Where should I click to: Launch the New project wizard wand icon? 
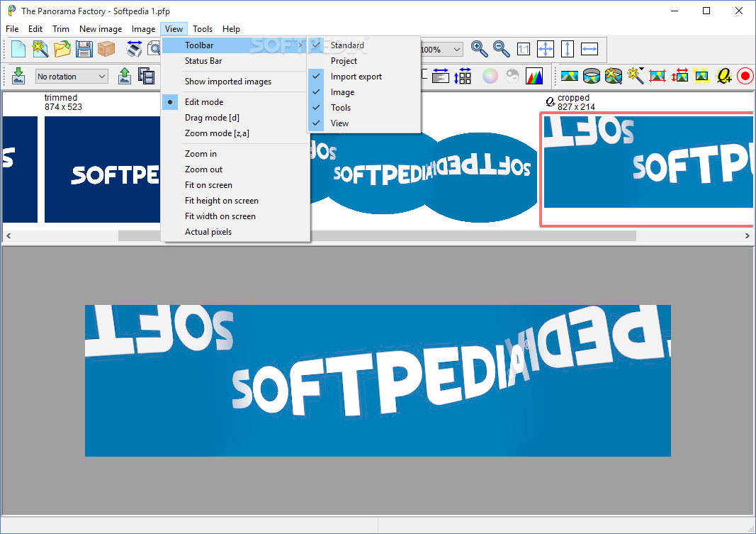(40, 49)
